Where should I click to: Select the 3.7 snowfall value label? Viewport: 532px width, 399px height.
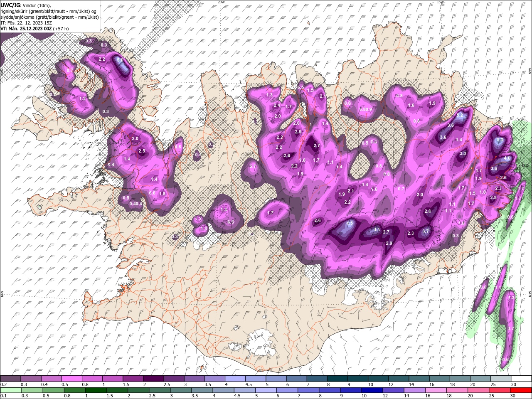(426, 232)
